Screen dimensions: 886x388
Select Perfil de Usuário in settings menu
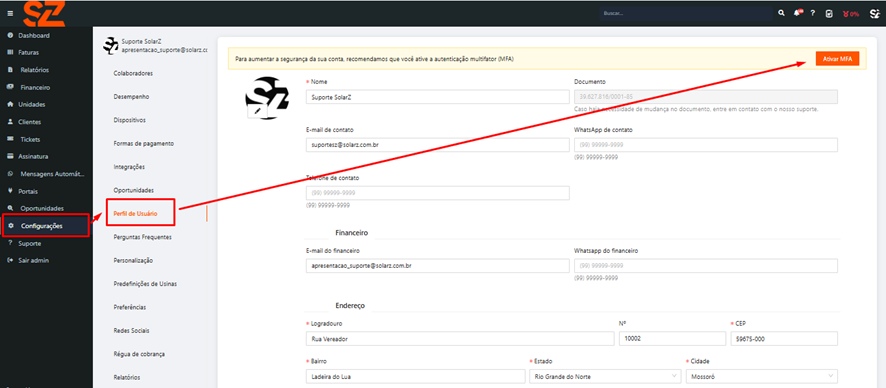pyautogui.click(x=135, y=214)
